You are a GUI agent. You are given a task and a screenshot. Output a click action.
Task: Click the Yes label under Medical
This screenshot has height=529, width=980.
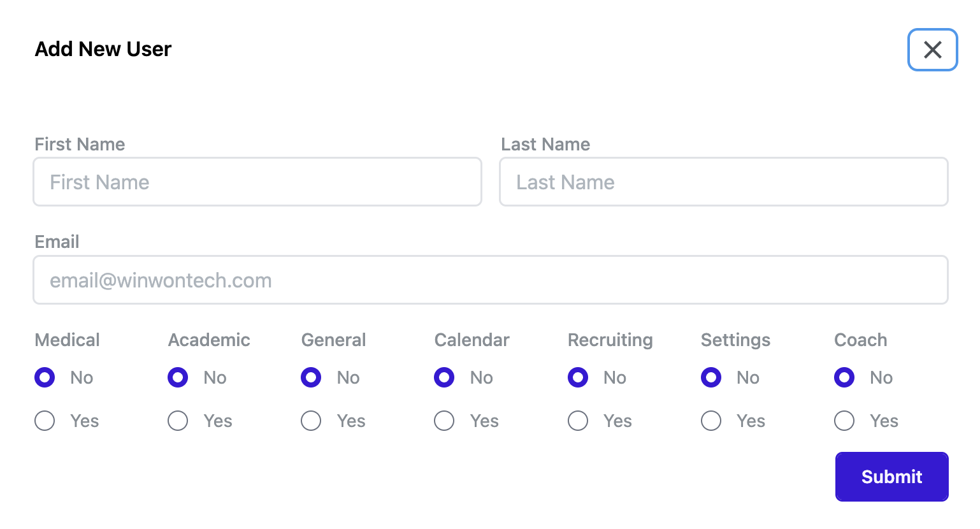[85, 421]
